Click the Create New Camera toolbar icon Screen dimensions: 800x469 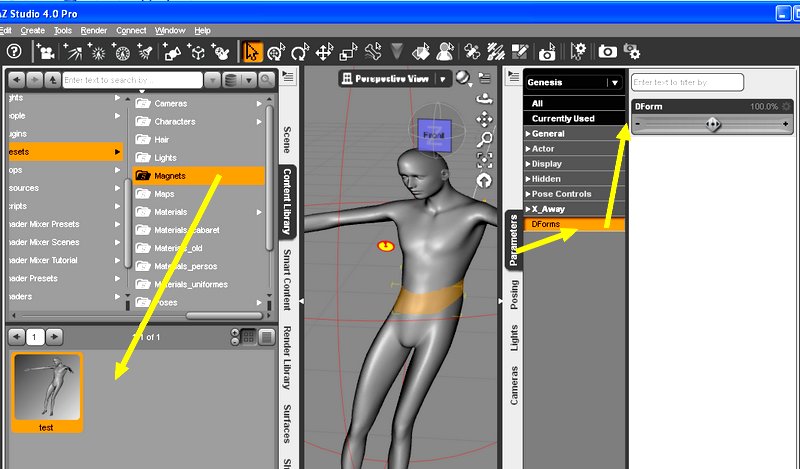(45, 52)
